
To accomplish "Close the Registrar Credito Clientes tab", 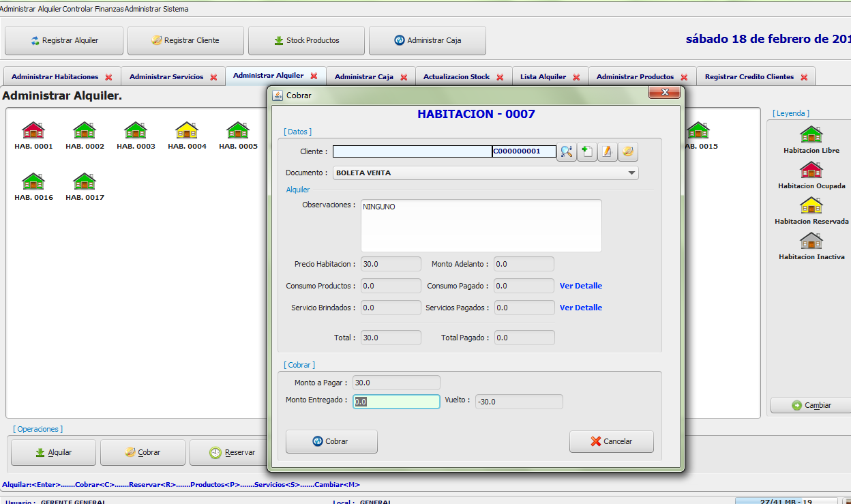I will (804, 77).
